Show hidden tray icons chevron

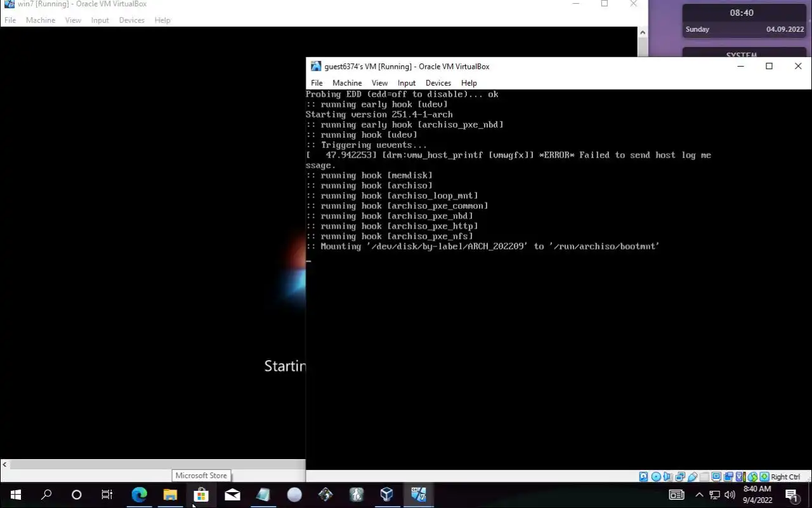coord(699,495)
